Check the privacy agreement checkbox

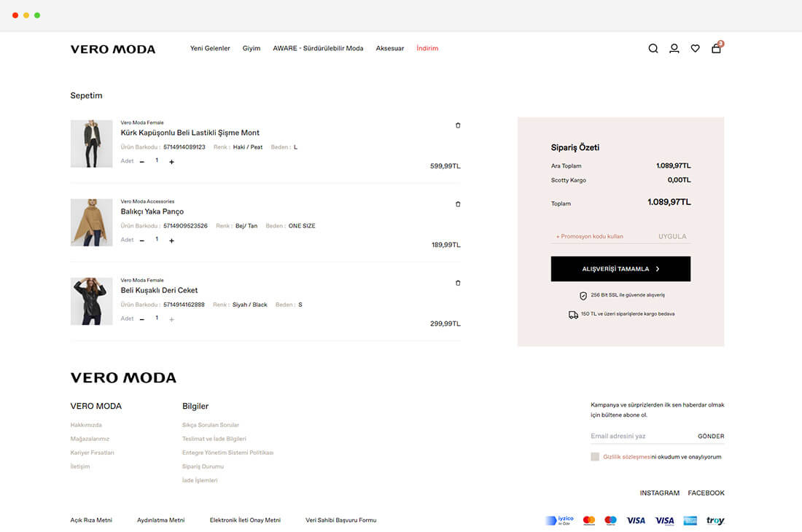(595, 457)
